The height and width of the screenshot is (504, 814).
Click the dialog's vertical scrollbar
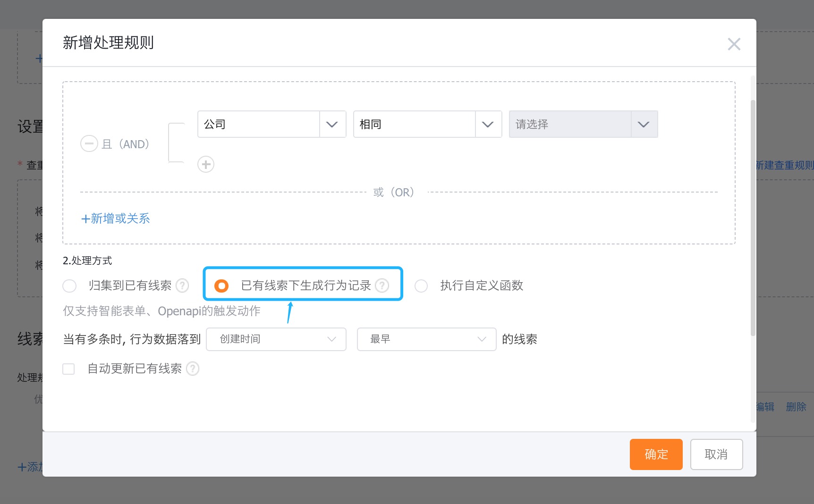[753, 217]
